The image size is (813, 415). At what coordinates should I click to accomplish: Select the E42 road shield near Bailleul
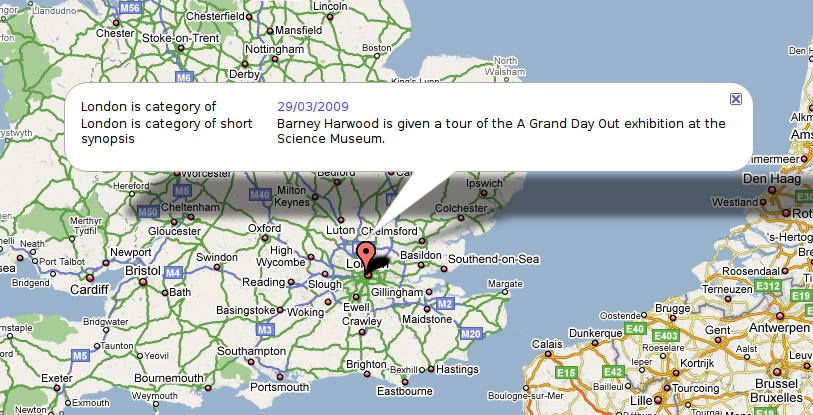[x=613, y=371]
